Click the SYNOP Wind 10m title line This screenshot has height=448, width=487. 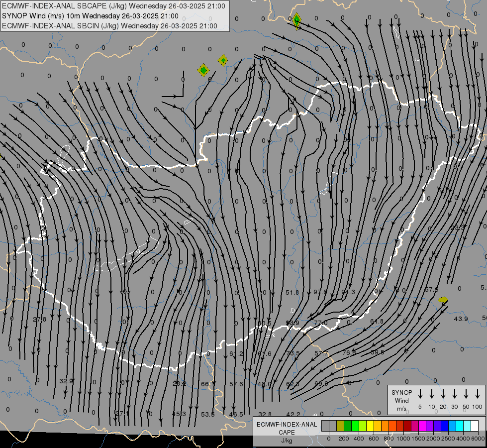(x=90, y=16)
